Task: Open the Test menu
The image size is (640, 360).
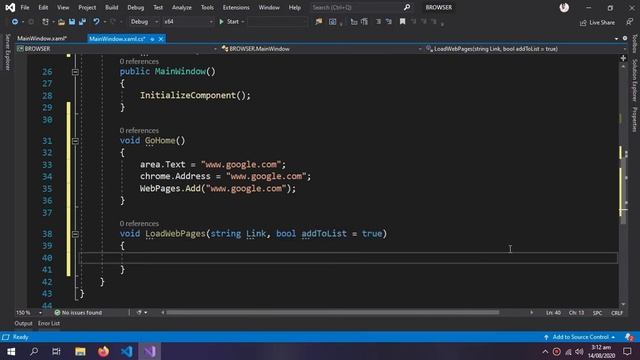Action: tap(158, 7)
